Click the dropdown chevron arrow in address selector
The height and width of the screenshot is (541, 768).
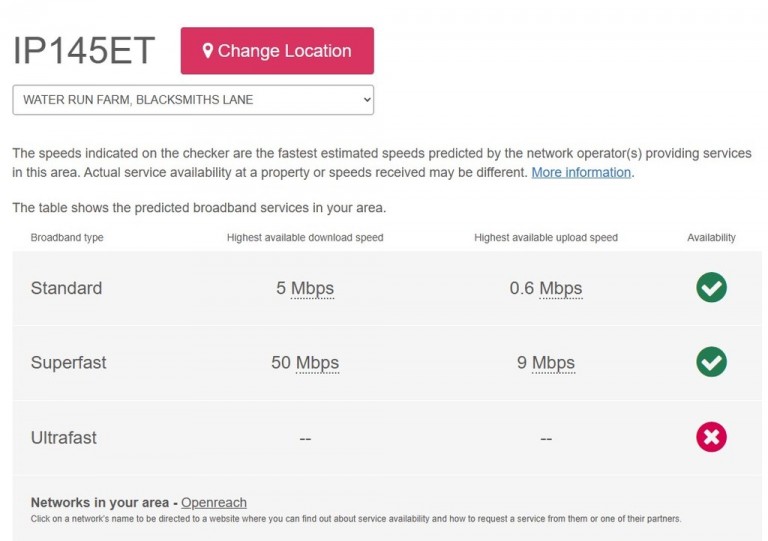coord(367,100)
